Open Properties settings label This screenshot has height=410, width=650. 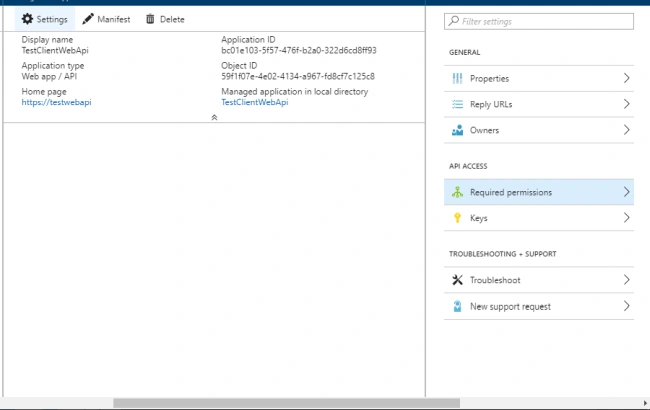click(489, 78)
